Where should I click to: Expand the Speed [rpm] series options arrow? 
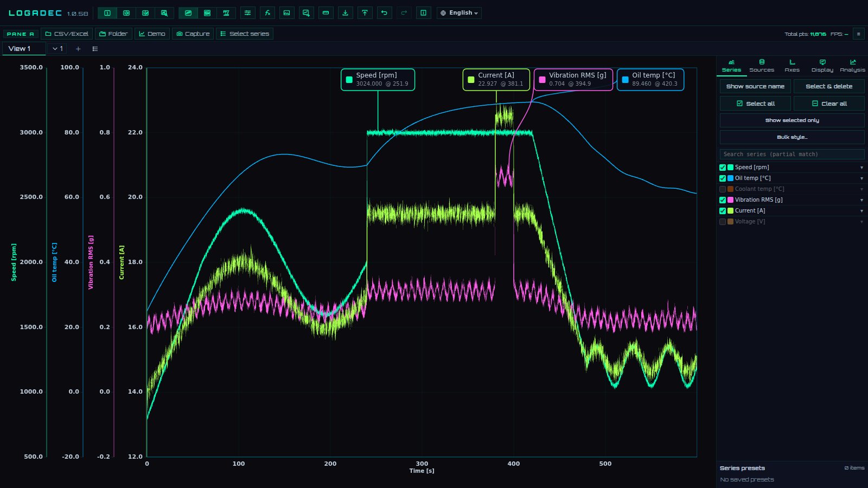pyautogui.click(x=861, y=168)
